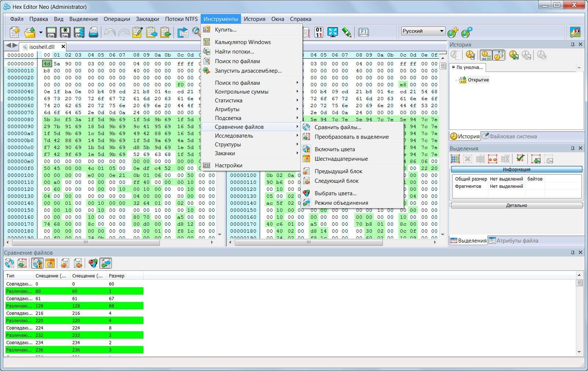Click the clipboard with pencil edit icon
Viewport: 588px width, 371px height.
(138, 32)
